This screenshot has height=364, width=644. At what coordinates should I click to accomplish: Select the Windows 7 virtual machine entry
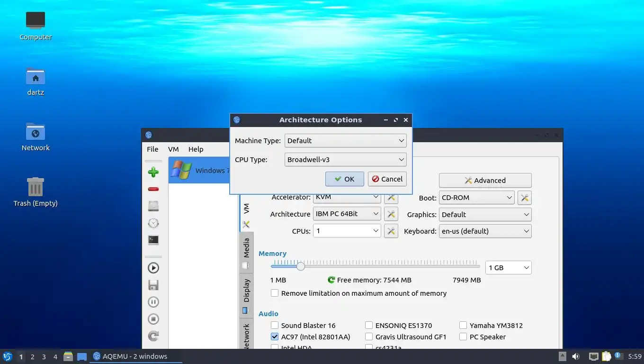[199, 170]
